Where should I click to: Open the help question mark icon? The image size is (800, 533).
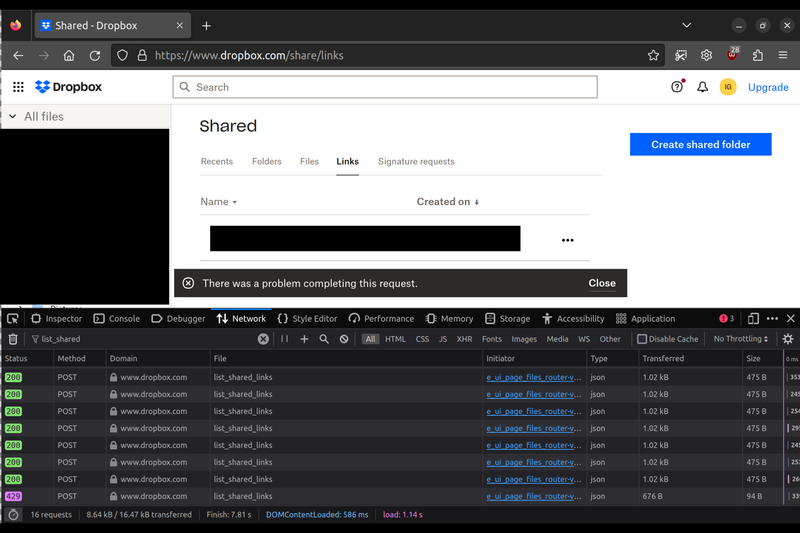click(677, 87)
